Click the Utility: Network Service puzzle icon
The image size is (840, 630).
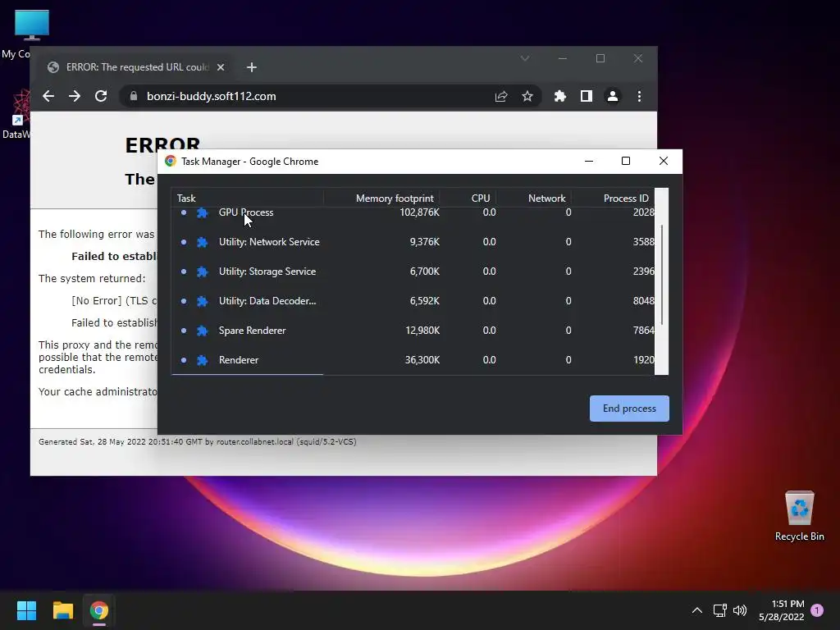(202, 242)
